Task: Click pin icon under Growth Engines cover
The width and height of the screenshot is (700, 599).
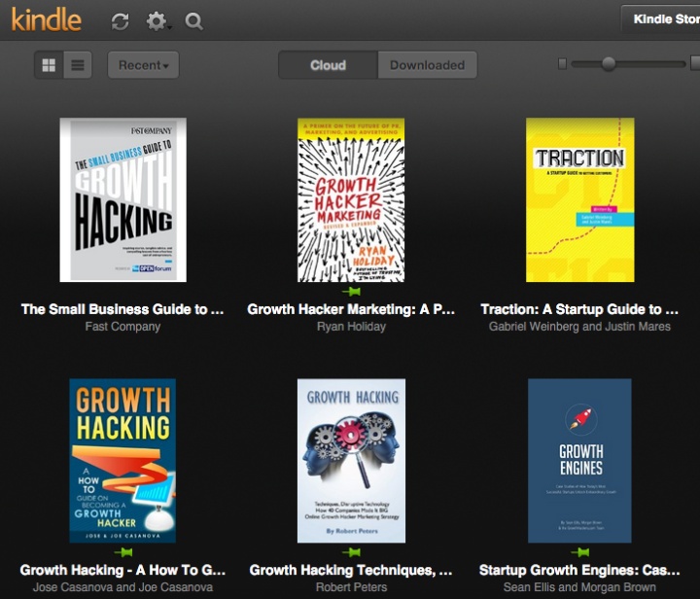Action: click(x=579, y=553)
